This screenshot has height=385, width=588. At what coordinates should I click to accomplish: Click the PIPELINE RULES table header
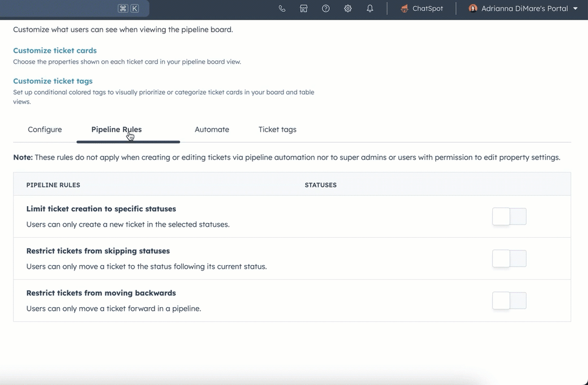(x=53, y=184)
